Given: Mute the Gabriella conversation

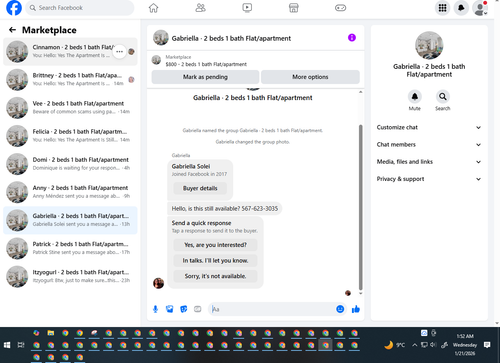Looking at the screenshot, I should [x=414, y=97].
